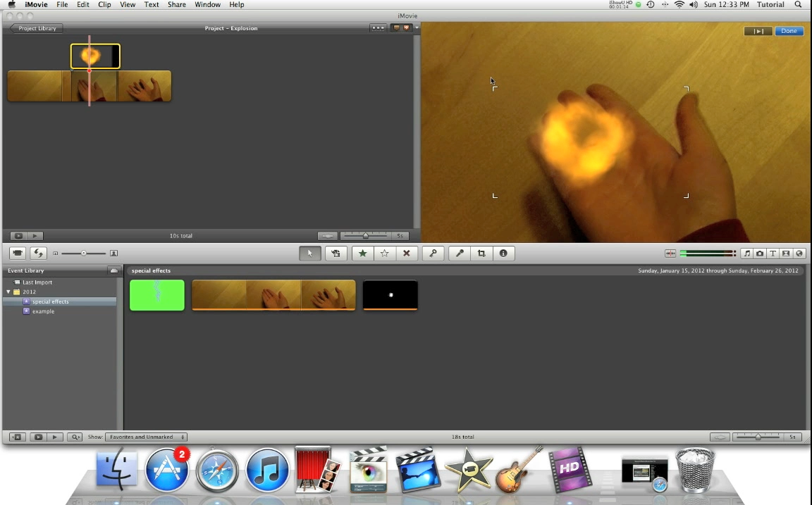Image resolution: width=812 pixels, height=505 pixels.
Task: Open the titles browser T icon
Action: 773,253
